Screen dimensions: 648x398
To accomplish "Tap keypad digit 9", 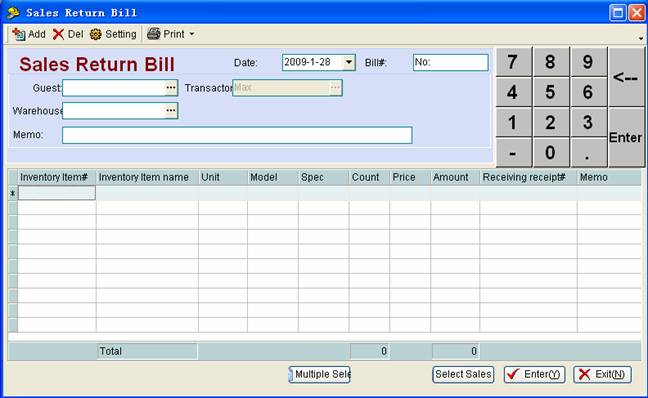I will (588, 62).
